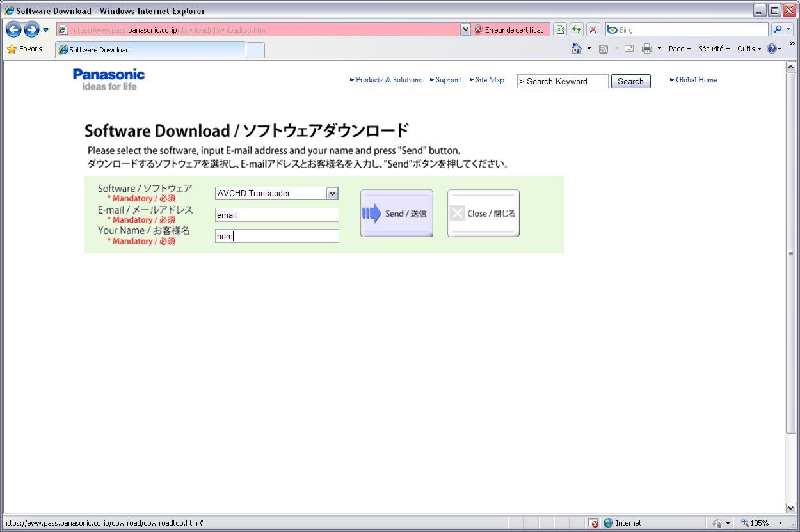Image resolution: width=800 pixels, height=532 pixels.
Task: Close the Internet Explorer window
Action: point(789,11)
